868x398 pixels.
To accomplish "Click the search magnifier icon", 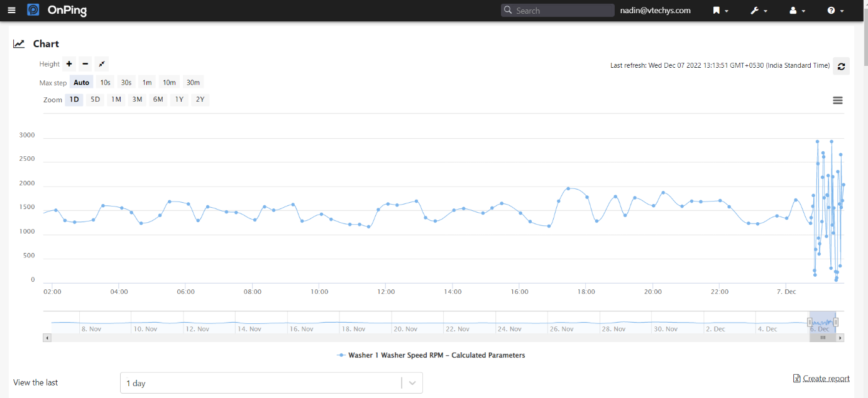I will [508, 11].
